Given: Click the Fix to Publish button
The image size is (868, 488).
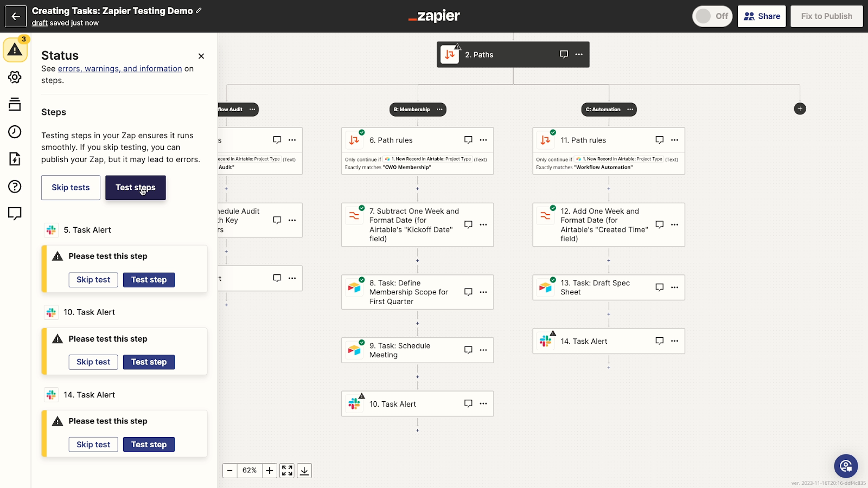Looking at the screenshot, I should pos(827,16).
